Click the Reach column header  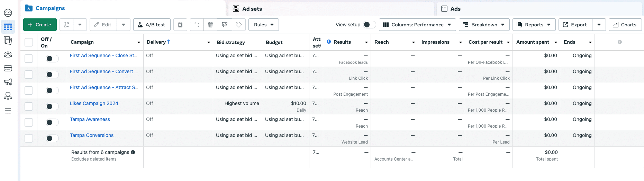[381, 42]
